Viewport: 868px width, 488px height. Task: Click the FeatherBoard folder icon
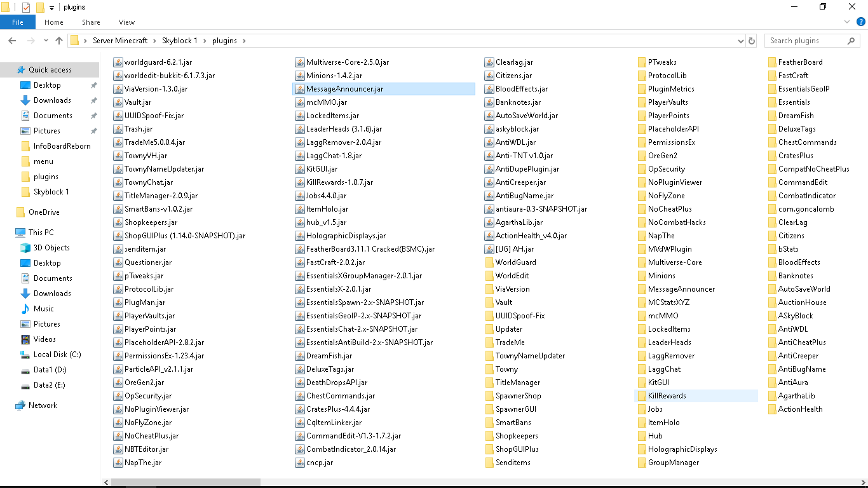tap(772, 62)
